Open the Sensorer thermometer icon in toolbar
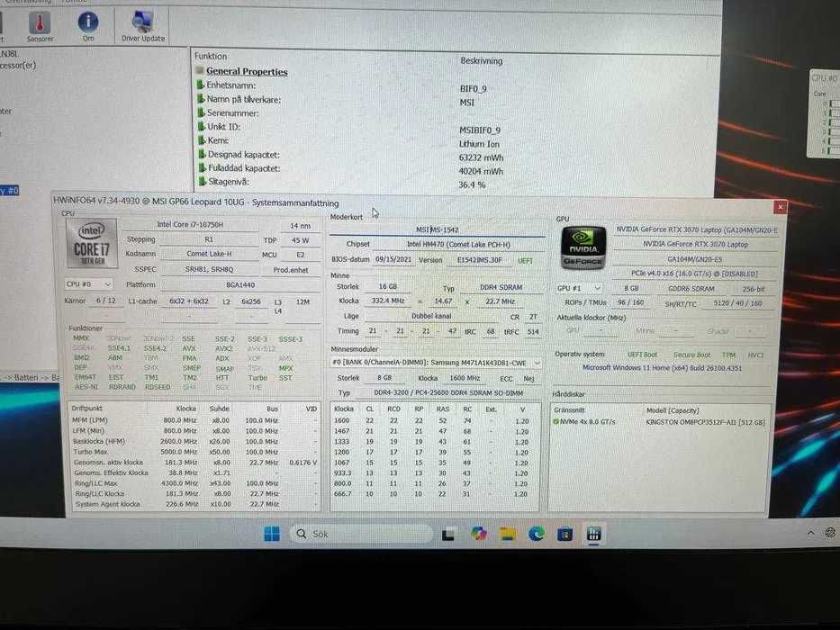Viewport: 840px width, 630px height. [x=40, y=27]
